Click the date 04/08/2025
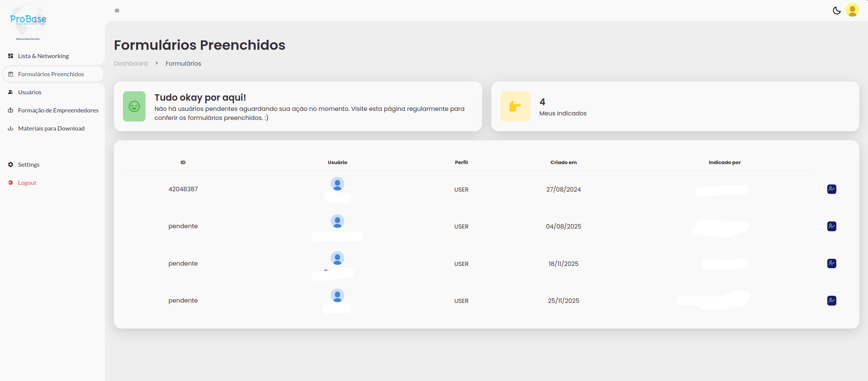This screenshot has width=868, height=381. tap(563, 226)
